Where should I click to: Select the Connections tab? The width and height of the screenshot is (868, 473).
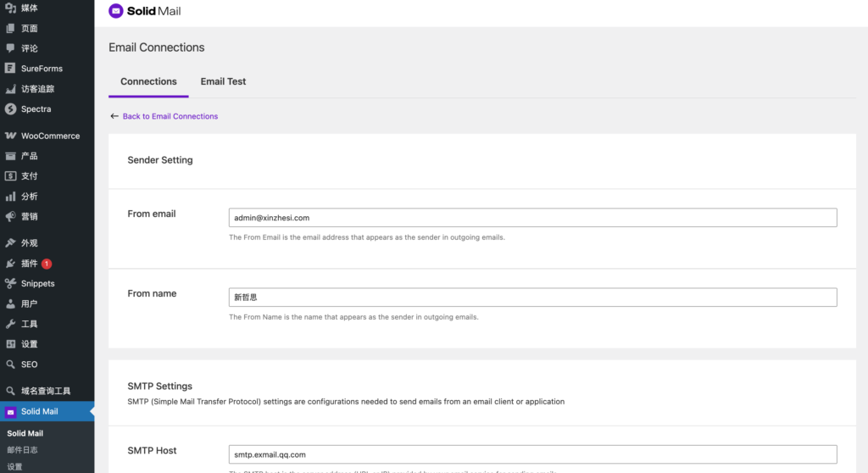click(x=148, y=82)
